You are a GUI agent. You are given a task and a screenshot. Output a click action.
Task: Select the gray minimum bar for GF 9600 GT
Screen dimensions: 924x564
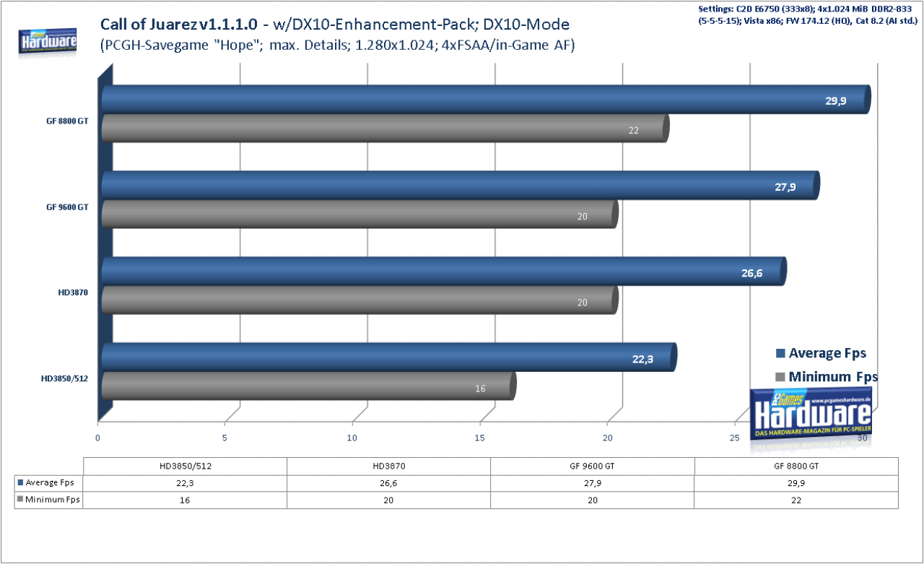click(x=359, y=214)
